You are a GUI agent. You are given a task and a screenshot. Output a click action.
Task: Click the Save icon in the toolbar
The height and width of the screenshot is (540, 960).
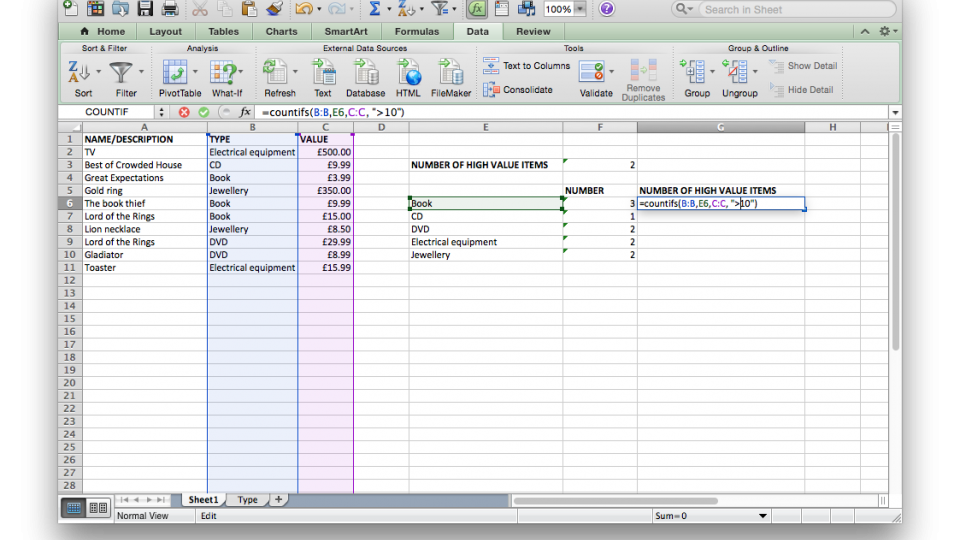click(x=145, y=9)
